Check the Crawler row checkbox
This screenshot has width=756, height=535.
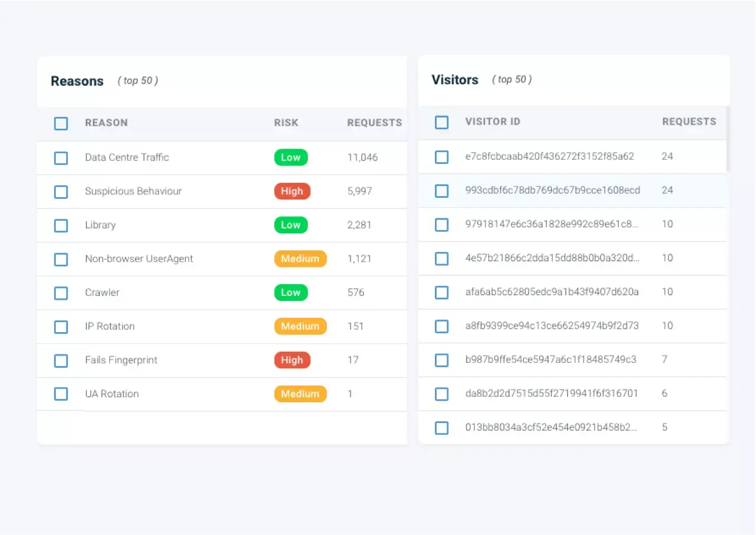tap(61, 293)
